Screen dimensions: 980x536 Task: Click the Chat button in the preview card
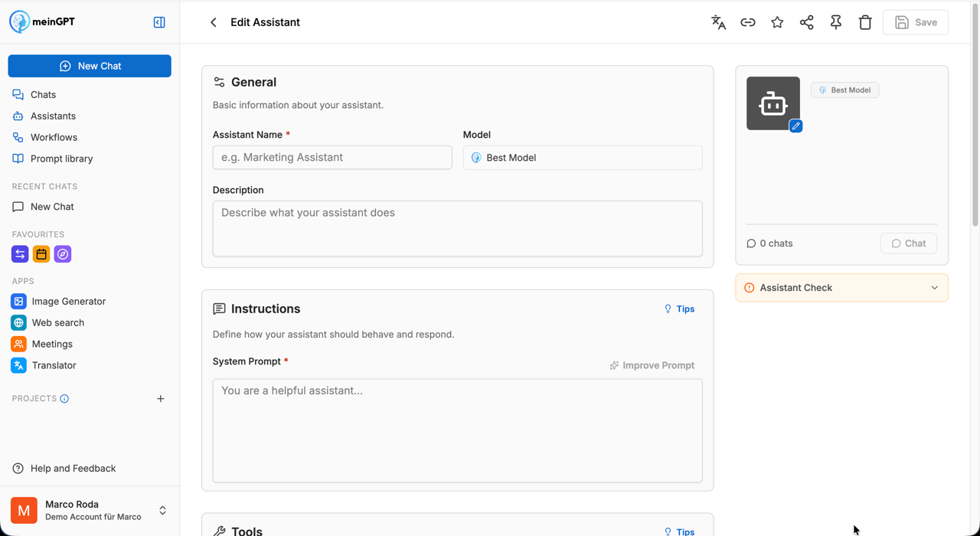(x=909, y=243)
